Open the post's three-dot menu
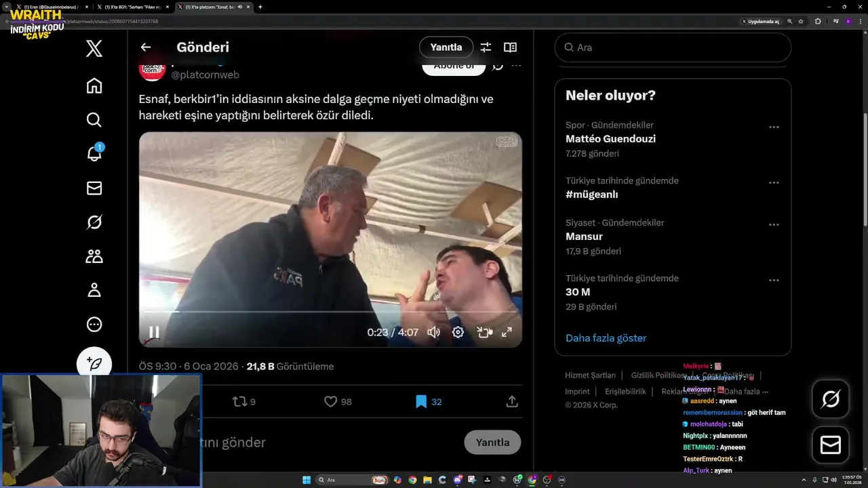Viewport: 868px width, 488px height. tap(517, 66)
